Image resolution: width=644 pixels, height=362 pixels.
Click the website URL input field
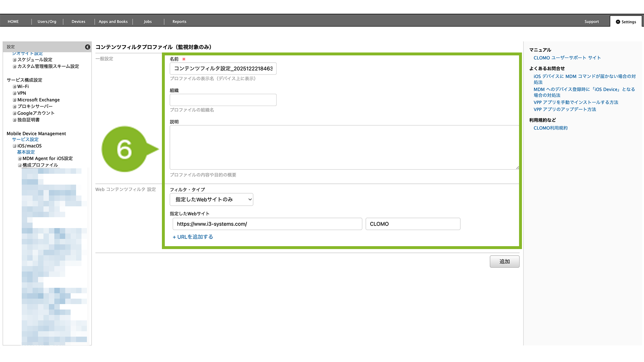267,224
